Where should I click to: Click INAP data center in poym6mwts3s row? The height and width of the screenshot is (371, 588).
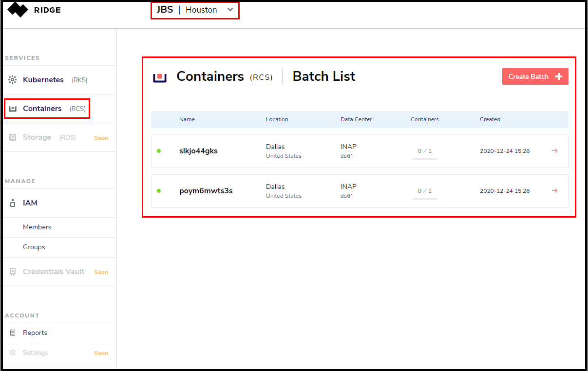coord(348,186)
